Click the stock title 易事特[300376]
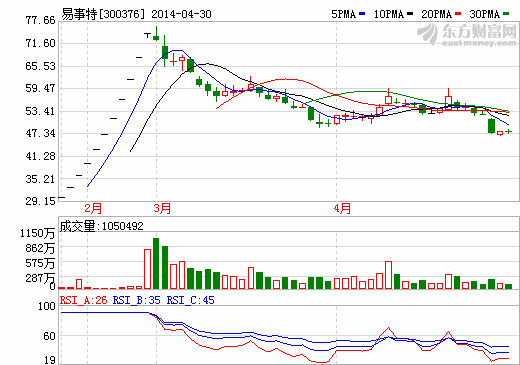520x365 pixels. tap(103, 14)
